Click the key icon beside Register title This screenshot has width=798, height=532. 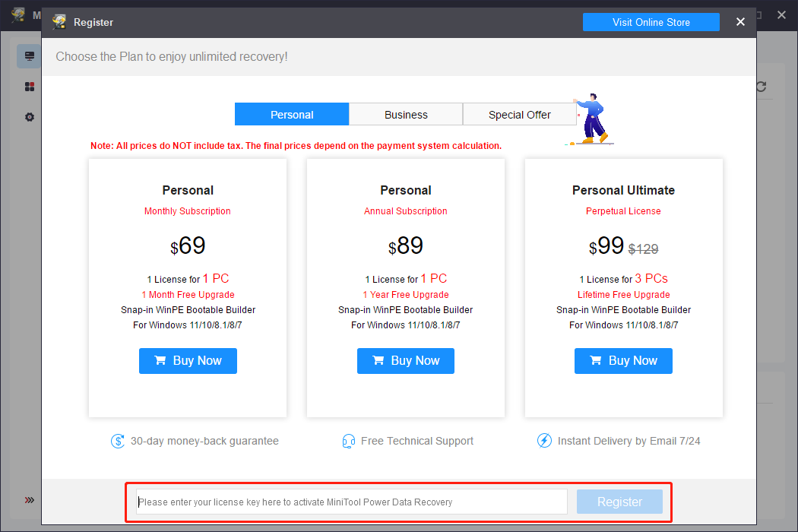pyautogui.click(x=59, y=22)
